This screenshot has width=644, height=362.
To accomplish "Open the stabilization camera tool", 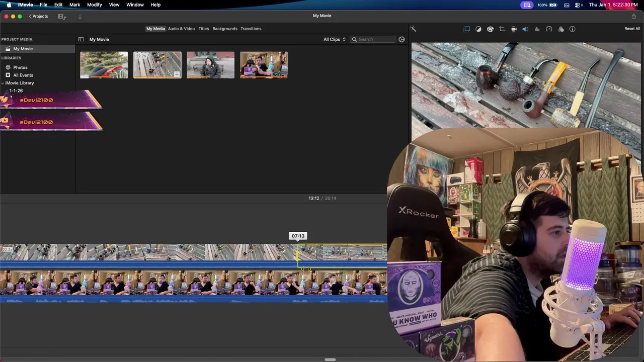I will click(x=514, y=29).
